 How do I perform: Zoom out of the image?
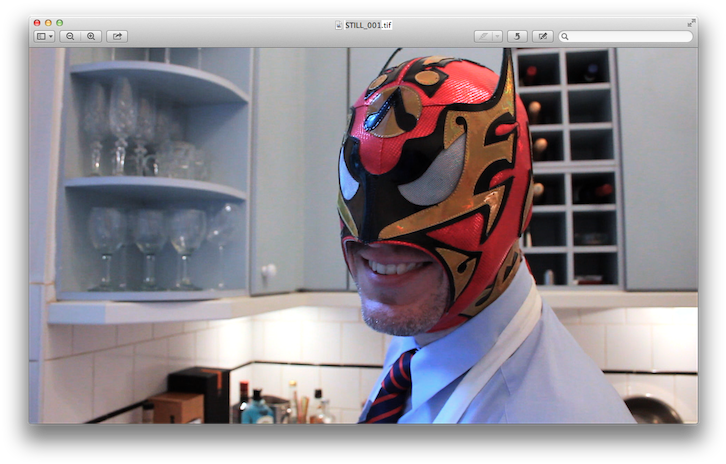pyautogui.click(x=70, y=36)
